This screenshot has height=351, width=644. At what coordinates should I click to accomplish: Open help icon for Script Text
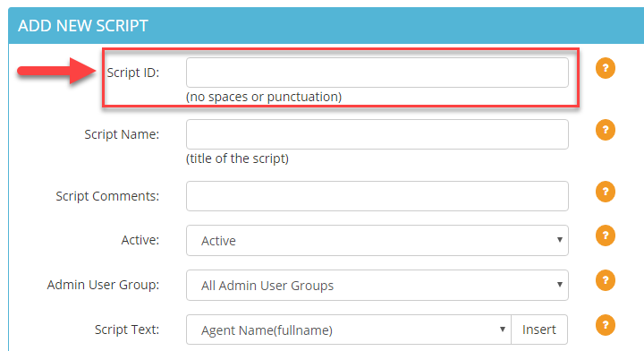click(606, 325)
